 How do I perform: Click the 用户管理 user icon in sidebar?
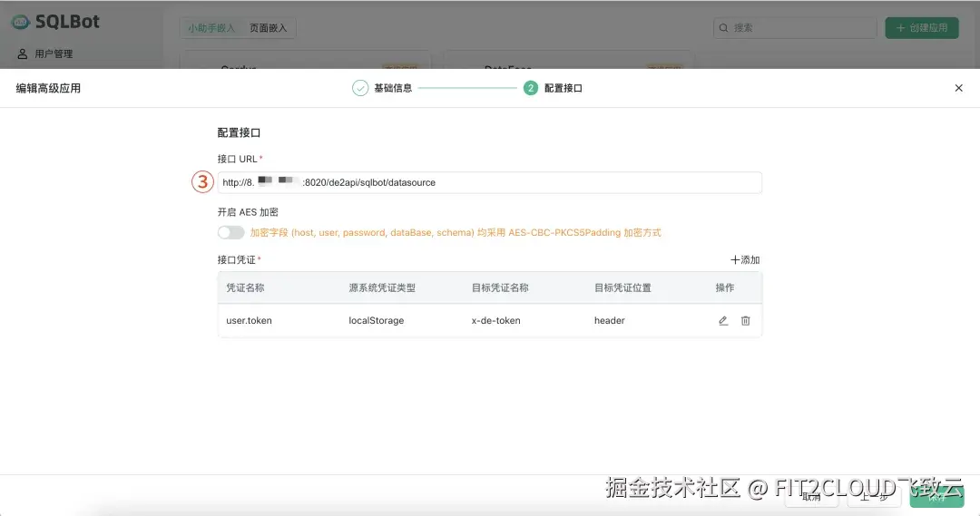click(23, 54)
